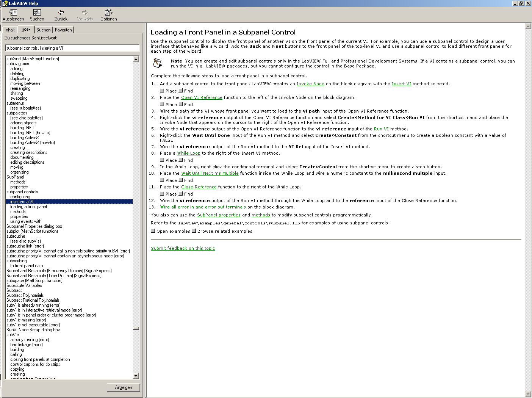Select the Index tab

click(x=26, y=29)
